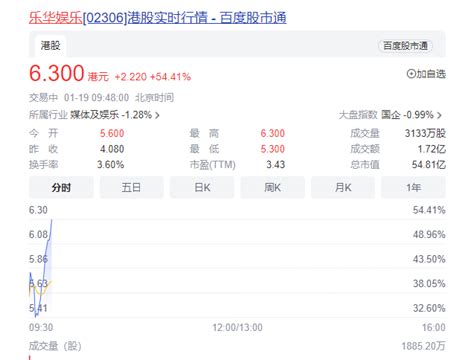Add stock via 加自选 plus icon
The height and width of the screenshot is (360, 474).
point(411,74)
